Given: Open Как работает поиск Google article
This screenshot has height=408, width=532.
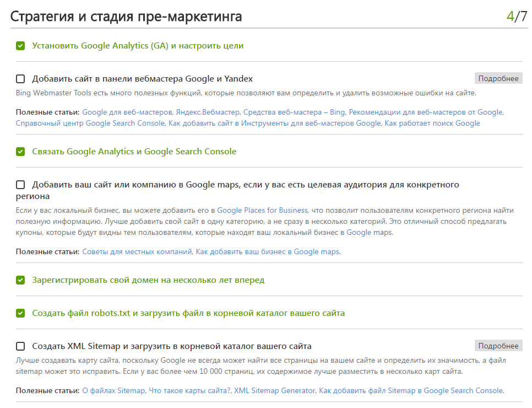Looking at the screenshot, I should [432, 123].
